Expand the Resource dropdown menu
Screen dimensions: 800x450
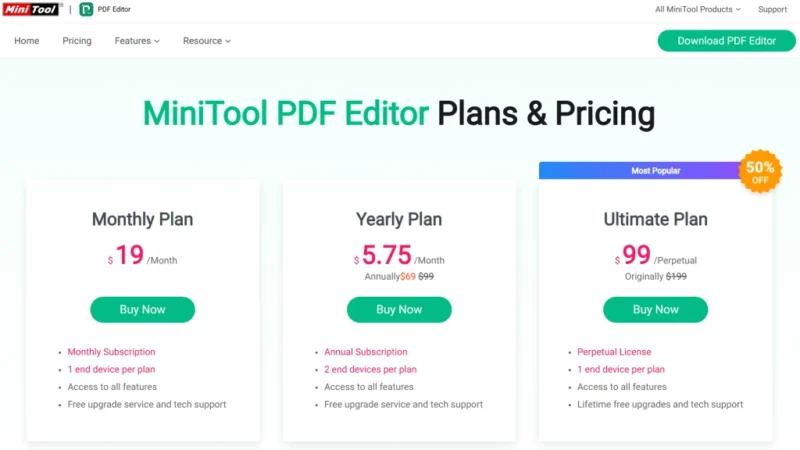(207, 41)
